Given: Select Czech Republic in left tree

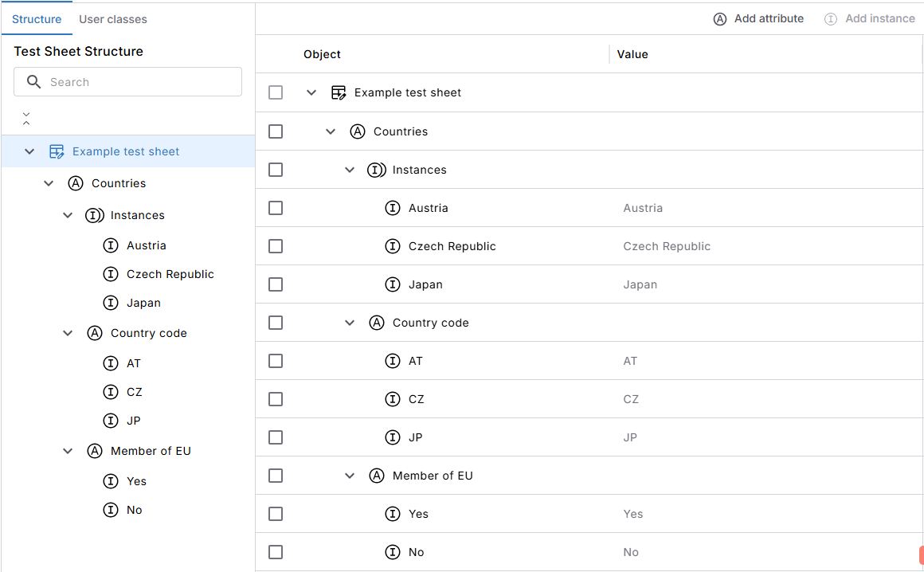Looking at the screenshot, I should pyautogui.click(x=170, y=274).
